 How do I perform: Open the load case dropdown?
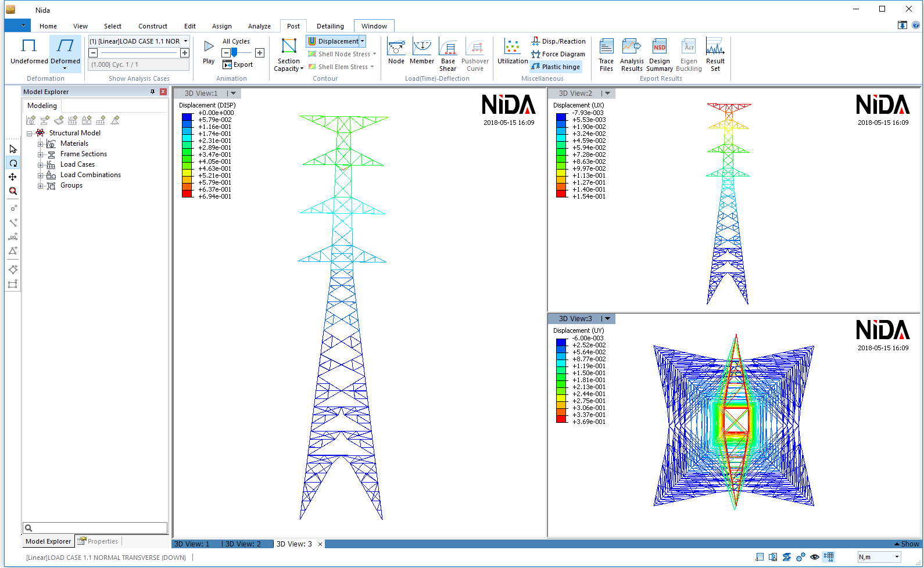pyautogui.click(x=186, y=41)
